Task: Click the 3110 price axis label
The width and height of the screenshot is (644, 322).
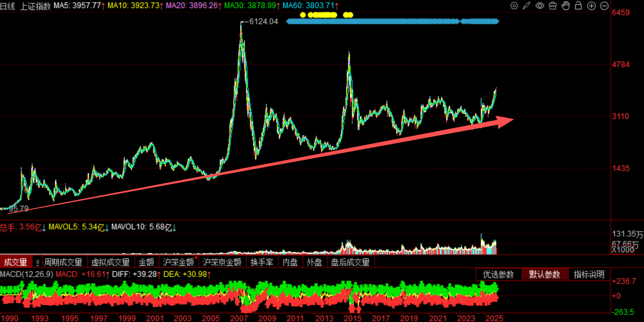Action: click(621, 116)
